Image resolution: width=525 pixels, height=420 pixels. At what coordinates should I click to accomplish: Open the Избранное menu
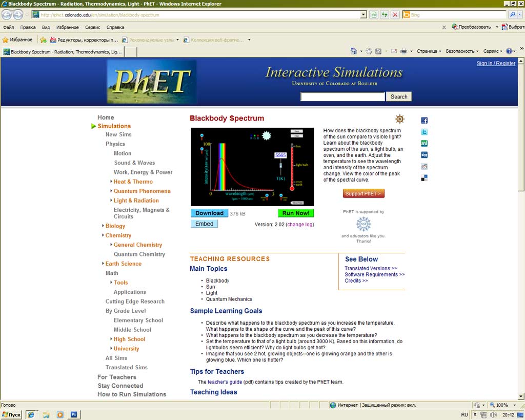point(67,27)
